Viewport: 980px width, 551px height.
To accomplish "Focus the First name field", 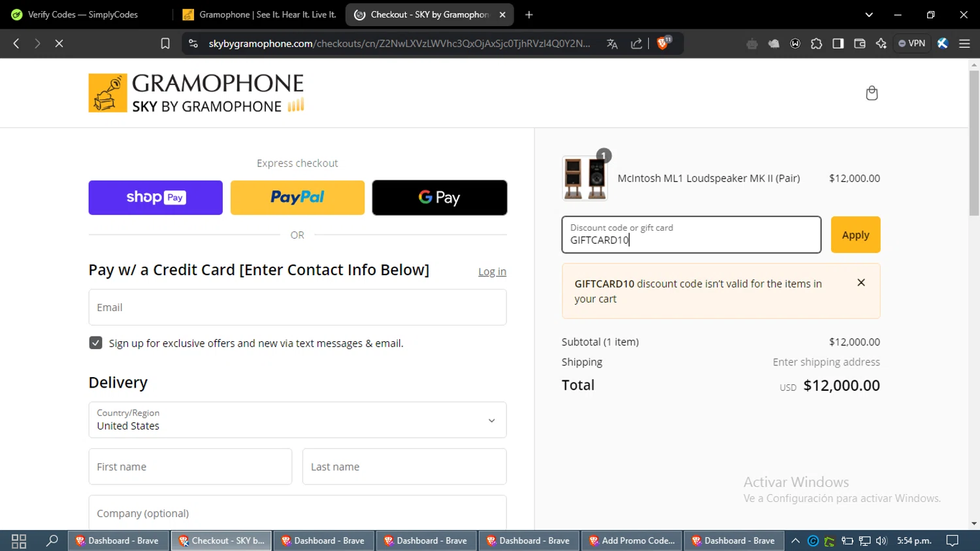I will (190, 467).
